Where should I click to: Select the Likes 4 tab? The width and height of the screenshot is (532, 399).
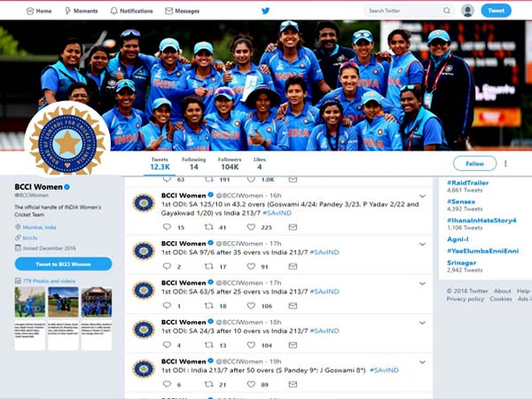(x=260, y=163)
